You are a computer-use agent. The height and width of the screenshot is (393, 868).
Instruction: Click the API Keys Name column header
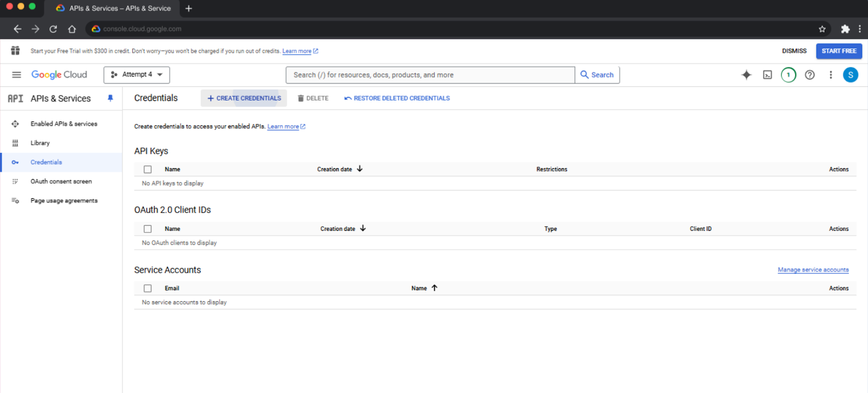[173, 169]
